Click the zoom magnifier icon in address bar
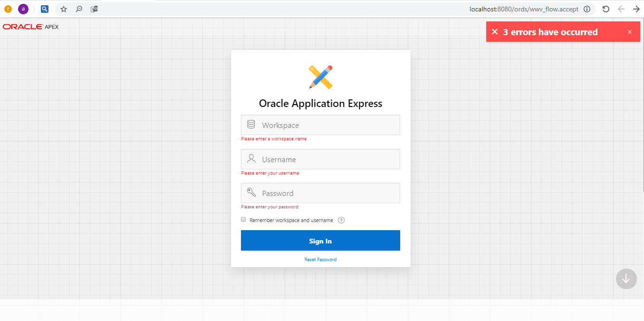644x321 pixels. [x=79, y=9]
